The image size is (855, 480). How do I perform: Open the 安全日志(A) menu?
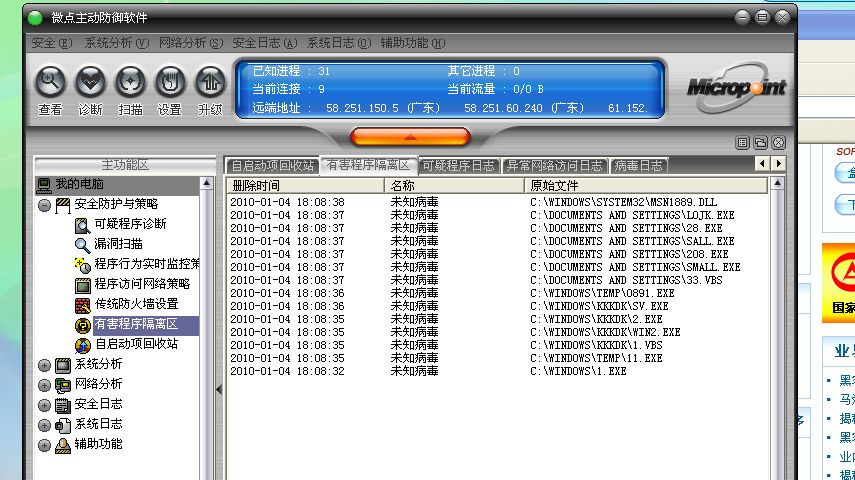tap(265, 43)
